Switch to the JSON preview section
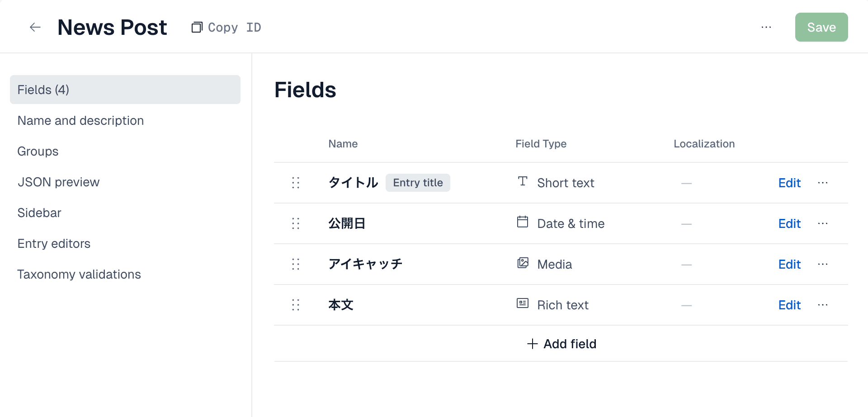The image size is (868, 417). [x=58, y=182]
